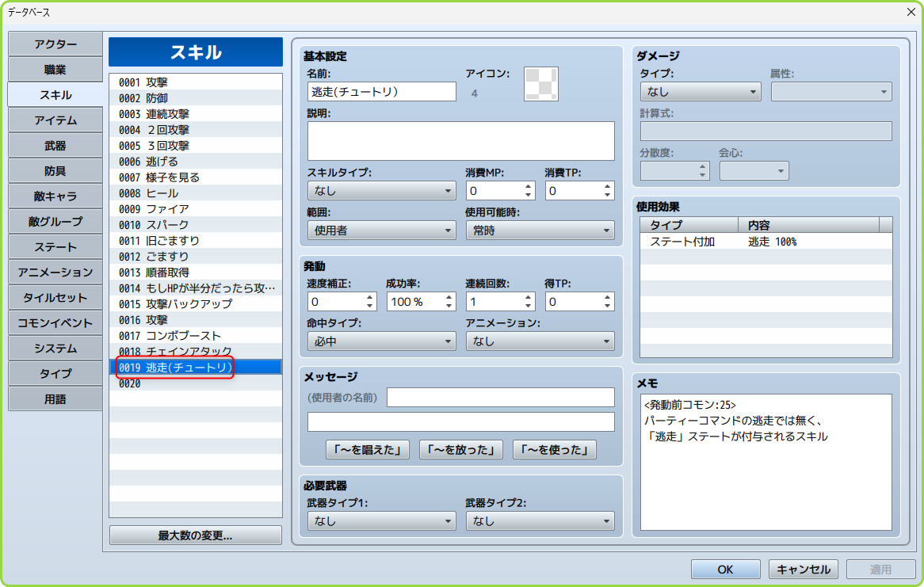Open the システム tab
Image resolution: width=924 pixels, height=587 pixels.
point(55,349)
